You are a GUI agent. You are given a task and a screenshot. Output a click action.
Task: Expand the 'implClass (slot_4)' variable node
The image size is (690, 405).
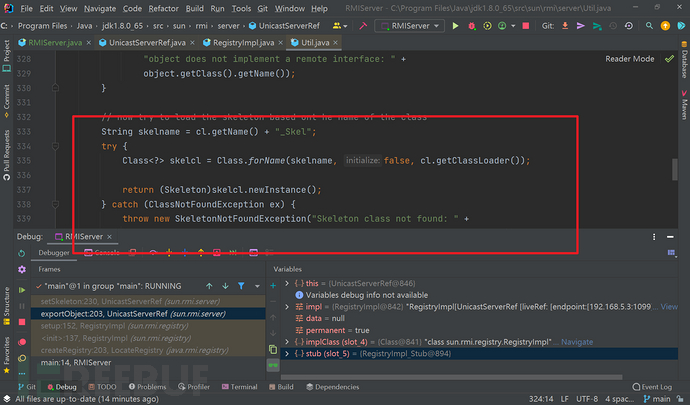coord(287,342)
